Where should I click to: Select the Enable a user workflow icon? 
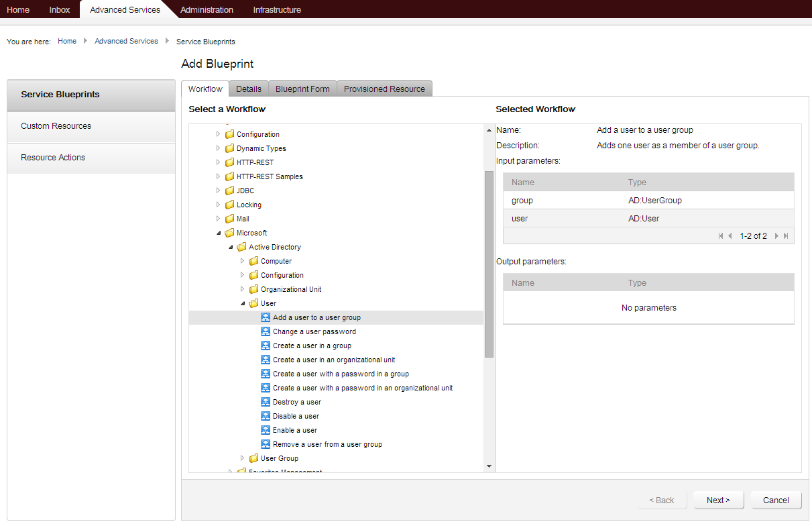click(266, 429)
